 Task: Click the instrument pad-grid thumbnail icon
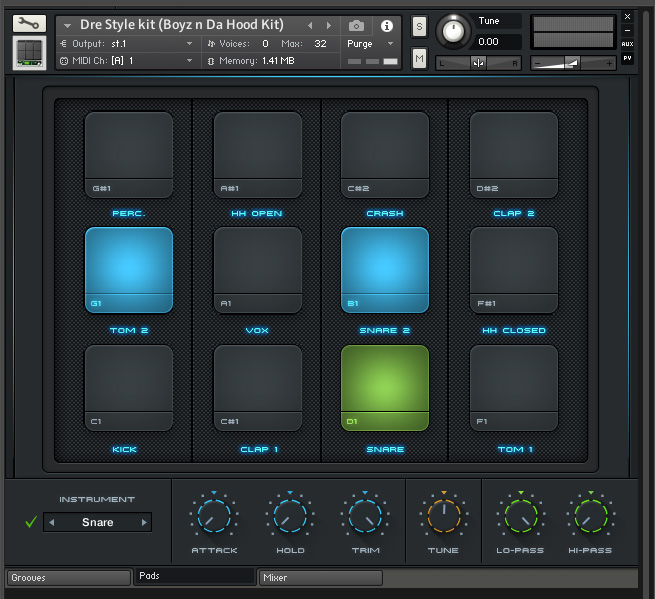[x=29, y=53]
